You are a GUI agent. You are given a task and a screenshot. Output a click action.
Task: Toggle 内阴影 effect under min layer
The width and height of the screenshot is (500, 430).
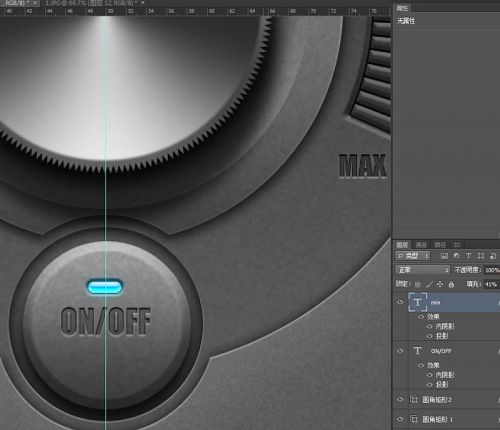[x=430, y=327]
